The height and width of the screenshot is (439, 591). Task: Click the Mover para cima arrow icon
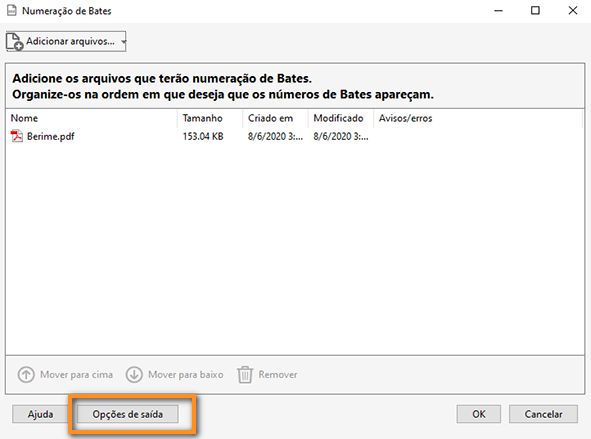click(26, 375)
